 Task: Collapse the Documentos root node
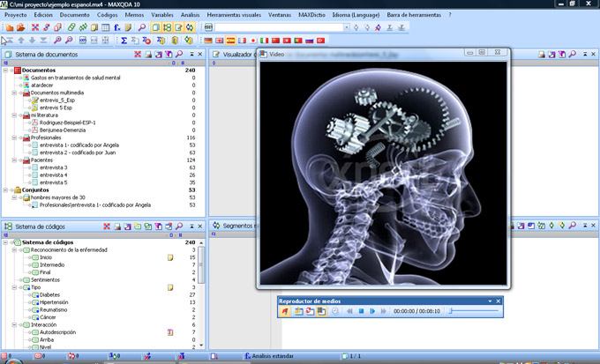point(5,71)
